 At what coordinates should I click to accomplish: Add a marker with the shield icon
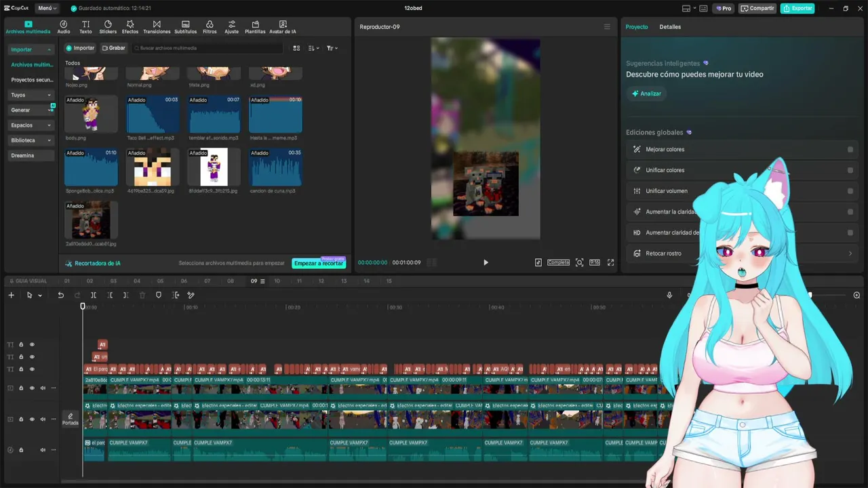pyautogui.click(x=159, y=295)
